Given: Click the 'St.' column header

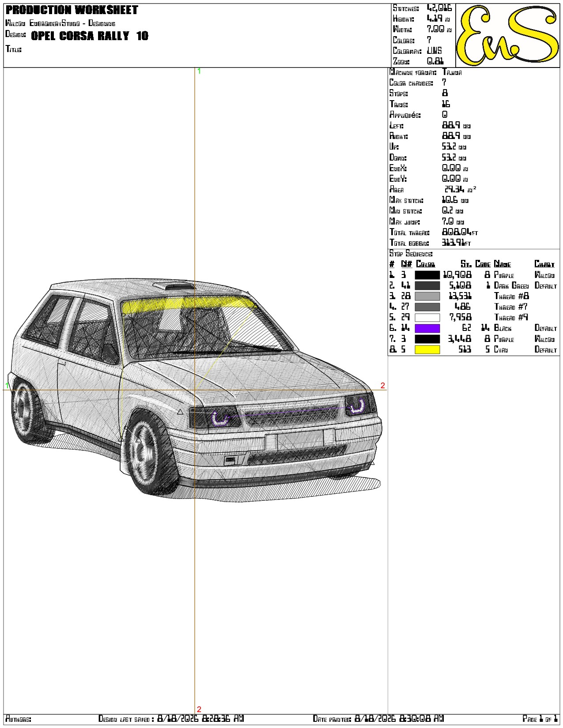Looking at the screenshot, I should [x=466, y=264].
